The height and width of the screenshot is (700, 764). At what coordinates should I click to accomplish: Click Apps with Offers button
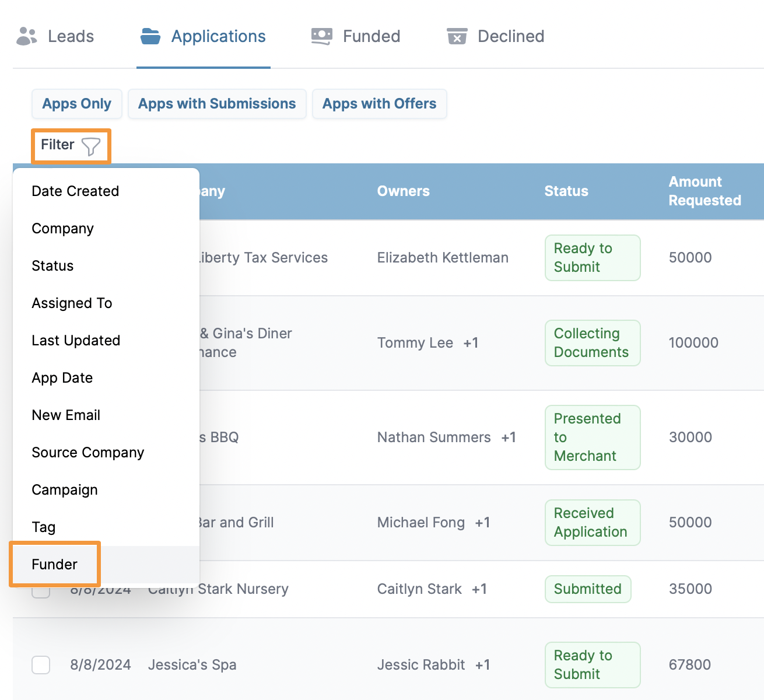point(380,104)
